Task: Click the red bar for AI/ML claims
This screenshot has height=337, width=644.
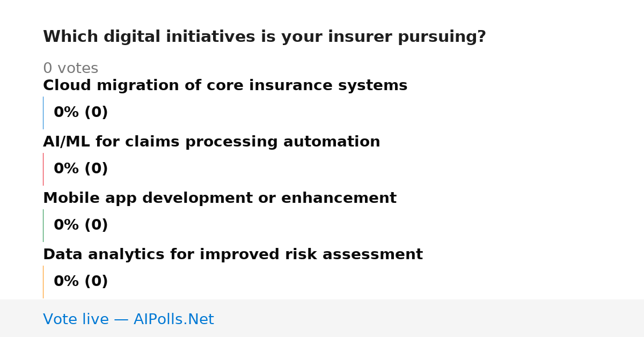Action: point(43,169)
